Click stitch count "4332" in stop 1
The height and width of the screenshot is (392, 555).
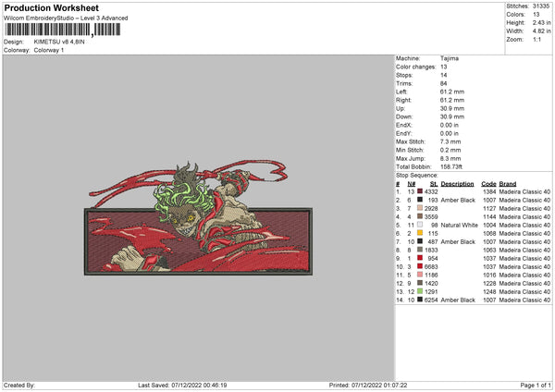coord(431,191)
